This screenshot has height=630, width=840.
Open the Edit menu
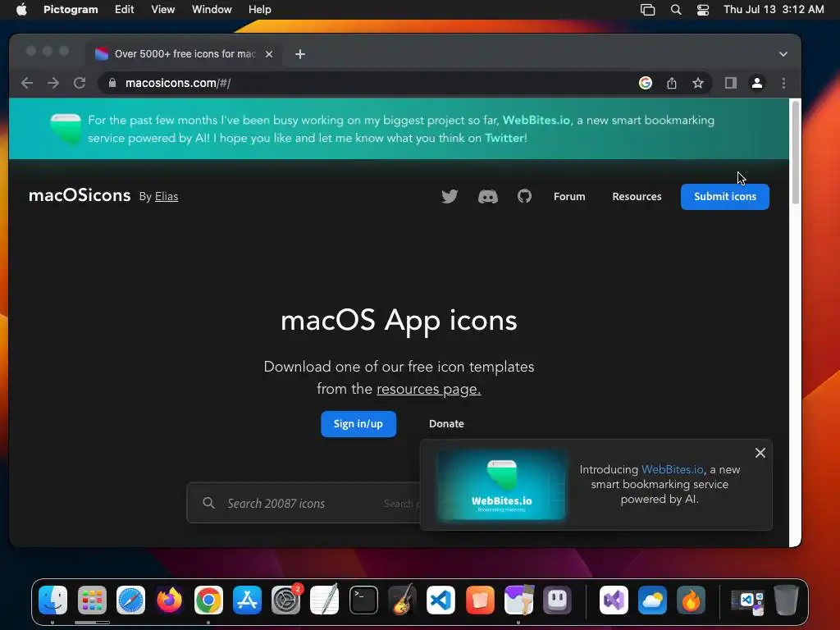coord(125,10)
